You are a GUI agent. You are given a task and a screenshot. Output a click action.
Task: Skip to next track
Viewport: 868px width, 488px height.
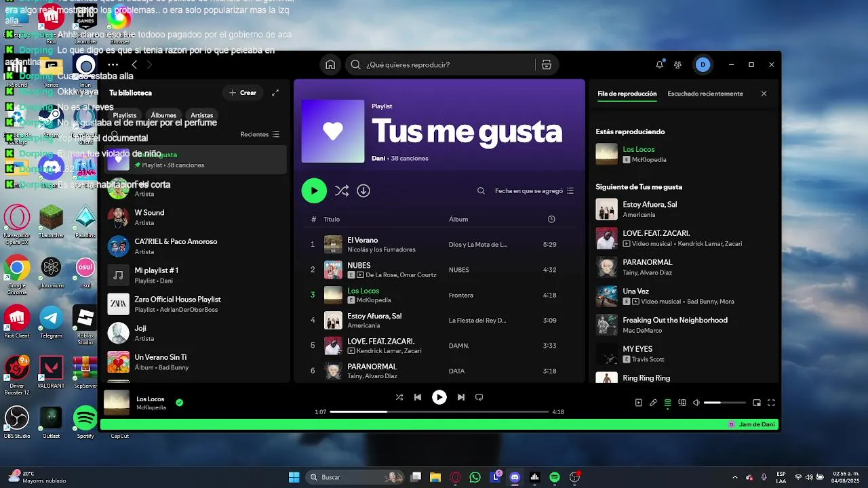point(461,397)
